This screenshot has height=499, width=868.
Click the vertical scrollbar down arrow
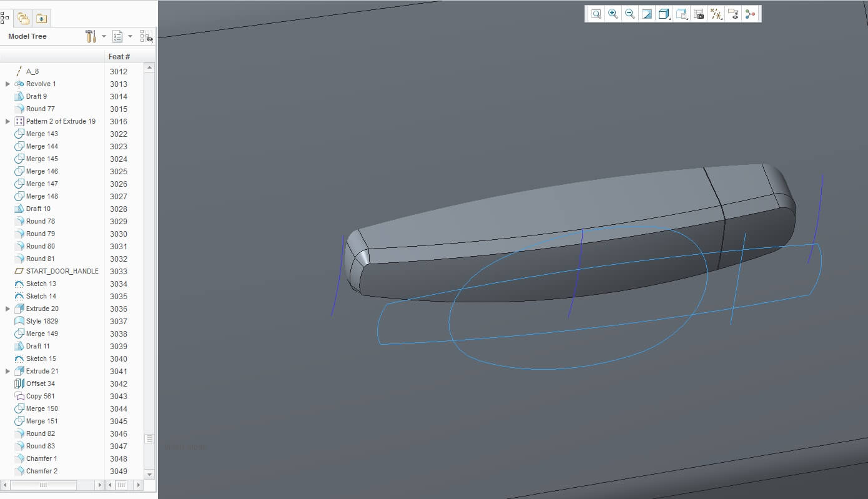tap(149, 475)
